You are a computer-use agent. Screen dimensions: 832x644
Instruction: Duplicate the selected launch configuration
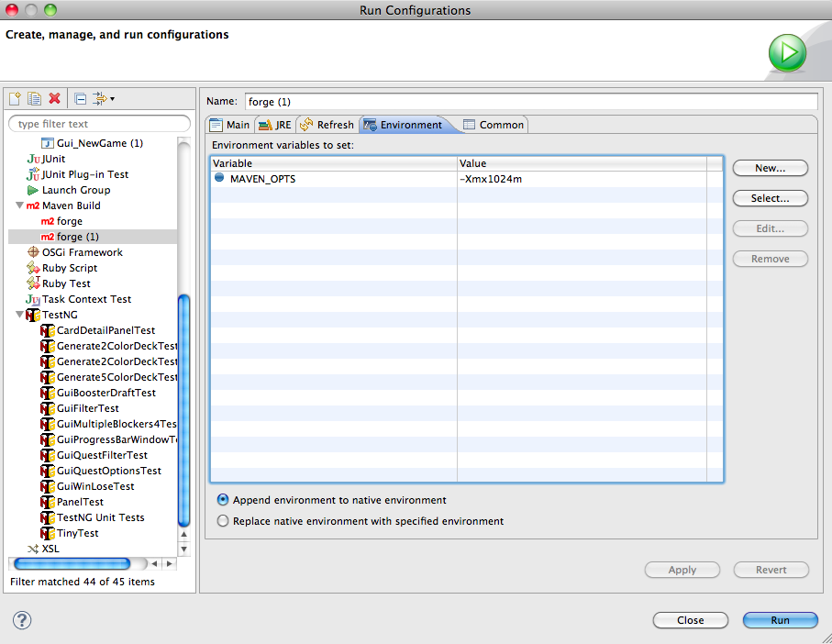tap(34, 99)
